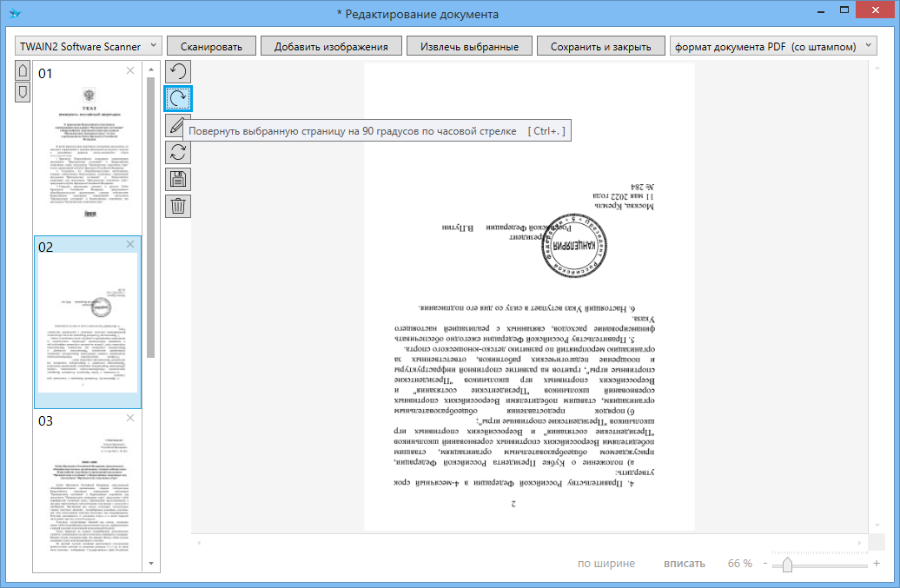Open the TWAIN2 Software Scanner dropdown
The height and width of the screenshot is (588, 900).
pyautogui.click(x=89, y=46)
